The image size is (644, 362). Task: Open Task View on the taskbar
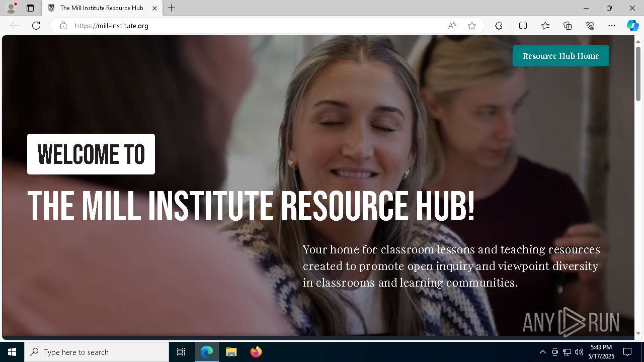(x=181, y=352)
